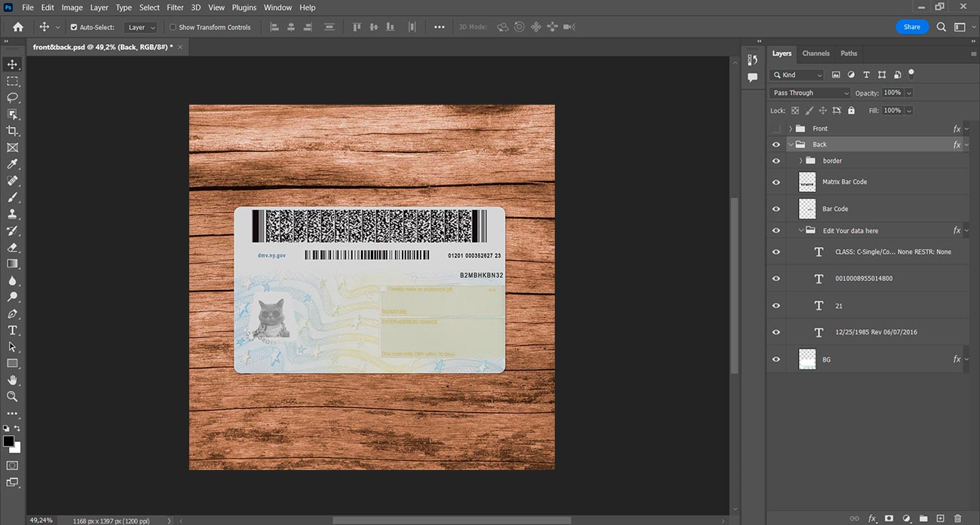Screen dimensions: 980x525
Task: Enable Show Transform Controls checkbox
Action: (x=173, y=27)
